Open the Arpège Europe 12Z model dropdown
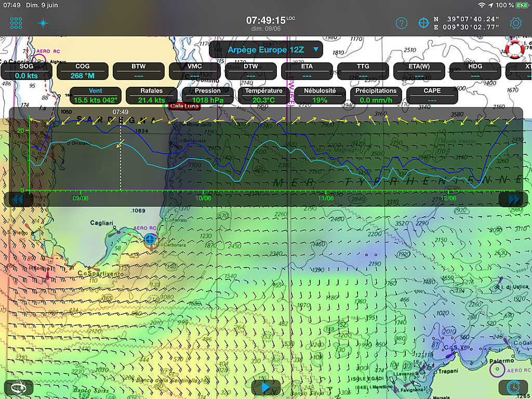 coord(266,49)
